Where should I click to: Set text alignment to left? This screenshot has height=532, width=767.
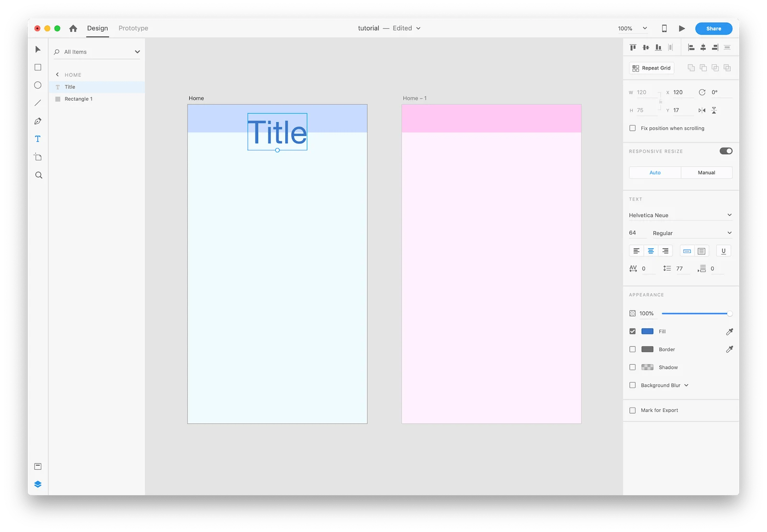[637, 251]
